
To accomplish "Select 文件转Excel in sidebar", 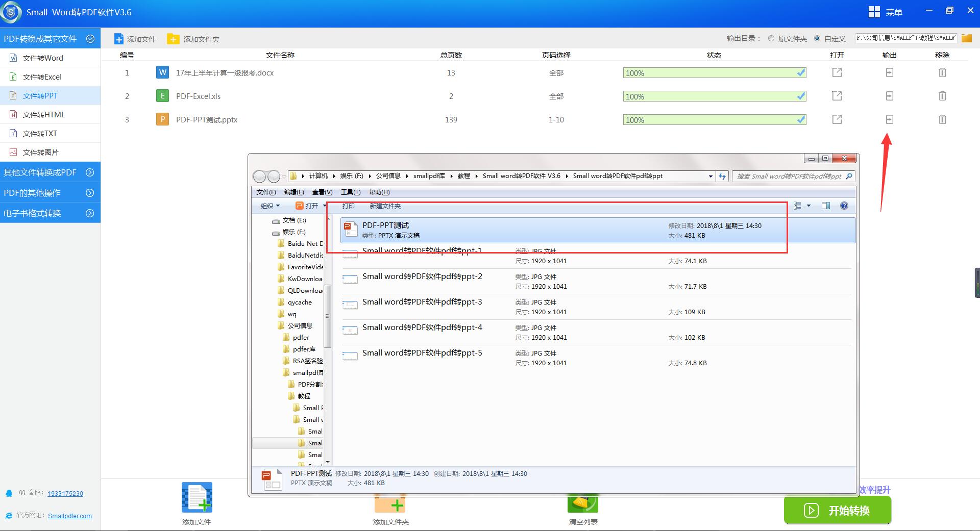I will pyautogui.click(x=50, y=77).
